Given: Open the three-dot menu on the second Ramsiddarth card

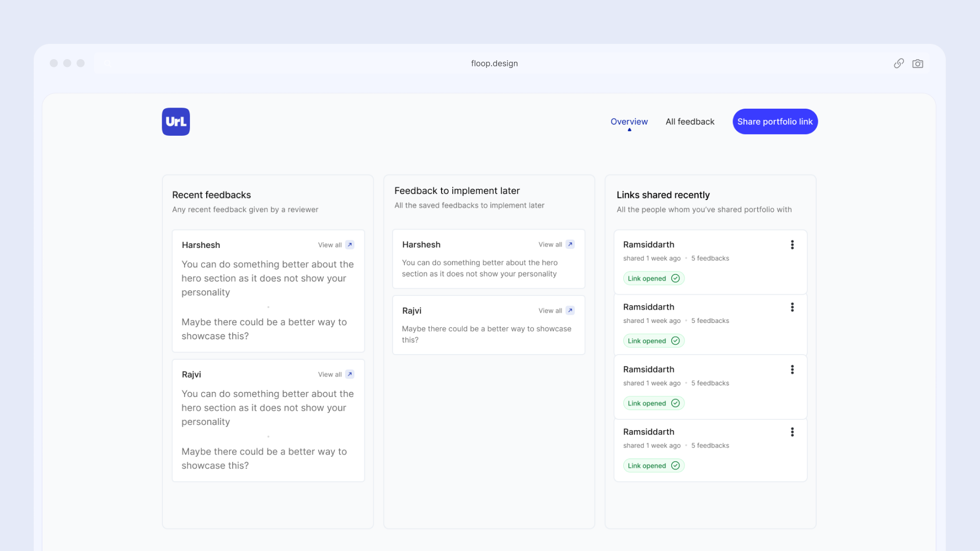Looking at the screenshot, I should (x=792, y=307).
